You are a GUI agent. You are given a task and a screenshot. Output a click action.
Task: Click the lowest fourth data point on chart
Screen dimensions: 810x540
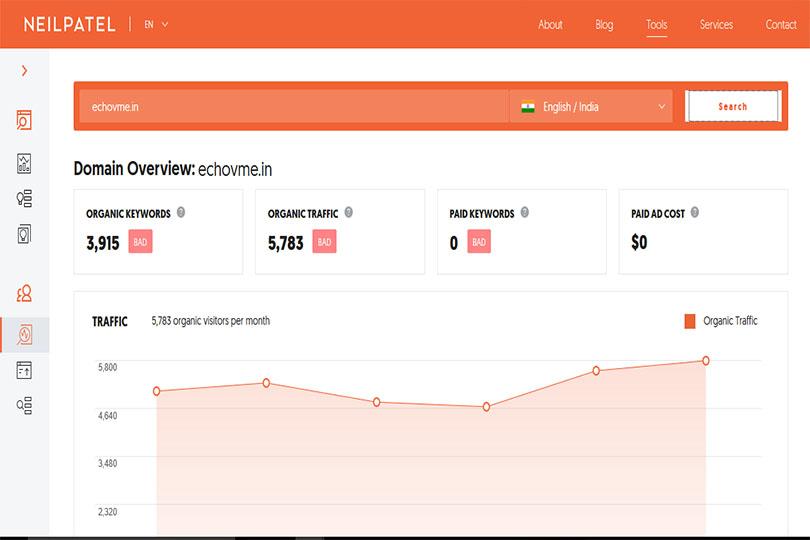click(x=486, y=407)
